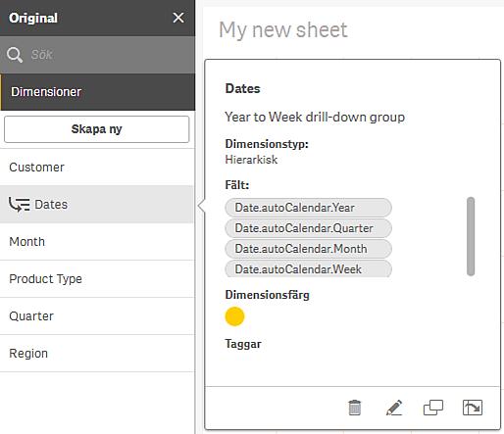
Task: Click the fields list scrollbar
Action: 471,236
